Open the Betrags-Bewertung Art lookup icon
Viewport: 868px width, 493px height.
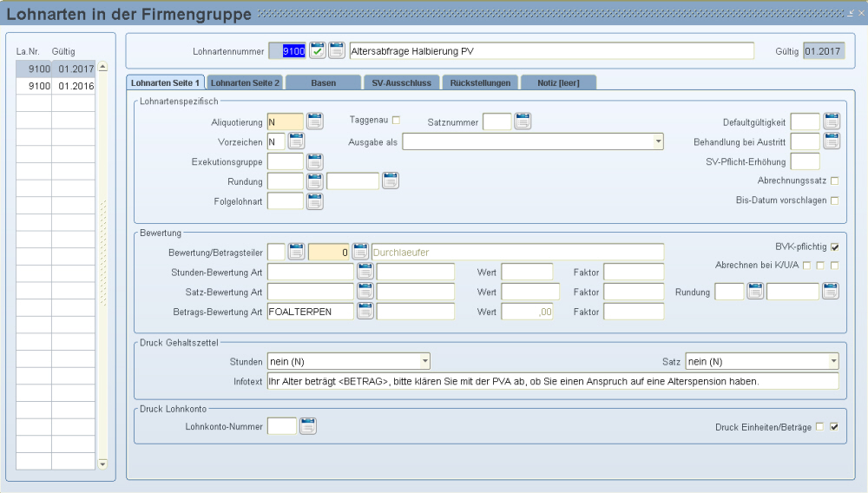pos(365,312)
